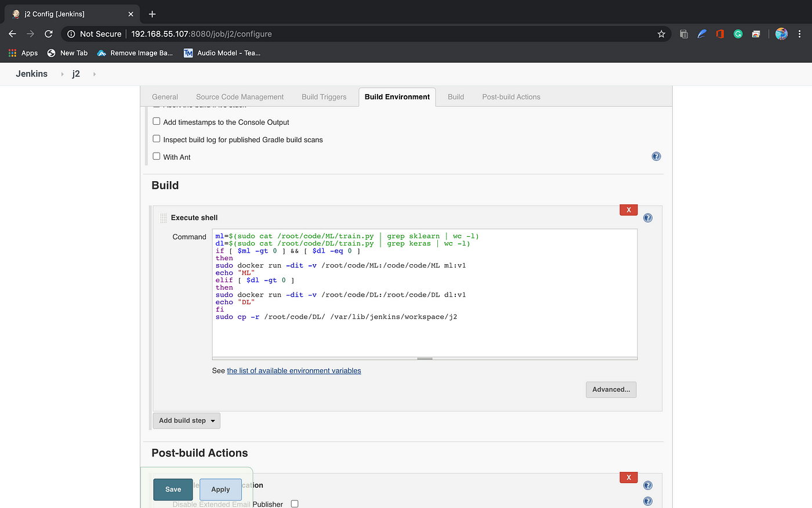This screenshot has width=812, height=508.
Task: Open the Office extension icon
Action: coord(720,34)
